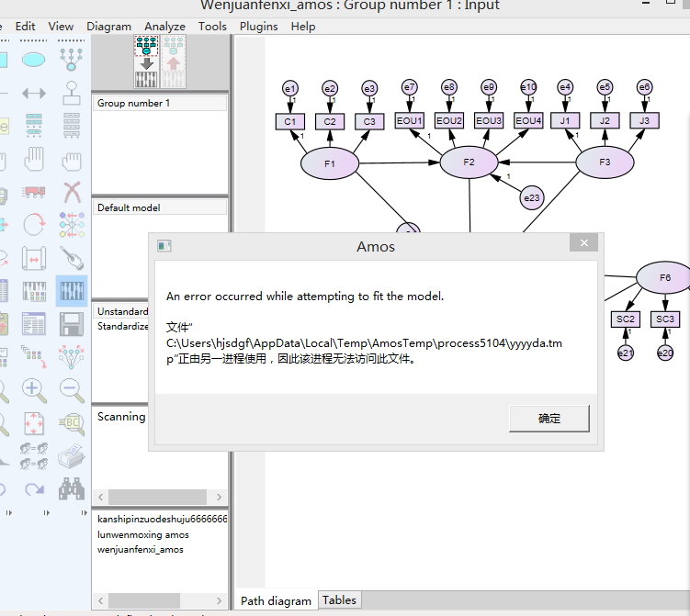Click the zoom out magnifier icon

[x=72, y=390]
